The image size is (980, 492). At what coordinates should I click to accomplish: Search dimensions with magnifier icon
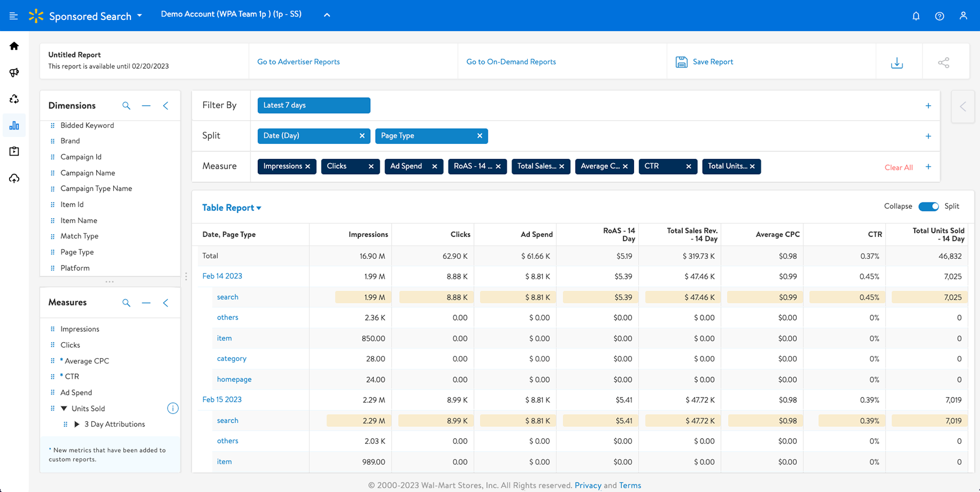click(x=126, y=106)
